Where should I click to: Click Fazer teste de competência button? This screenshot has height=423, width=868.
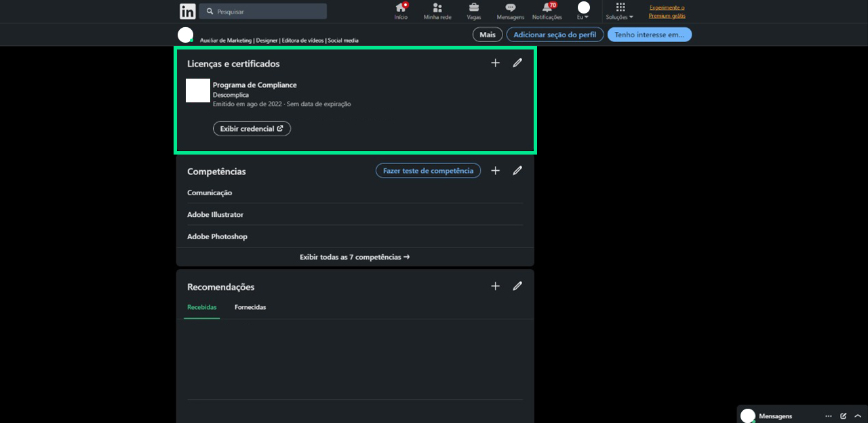(x=428, y=171)
